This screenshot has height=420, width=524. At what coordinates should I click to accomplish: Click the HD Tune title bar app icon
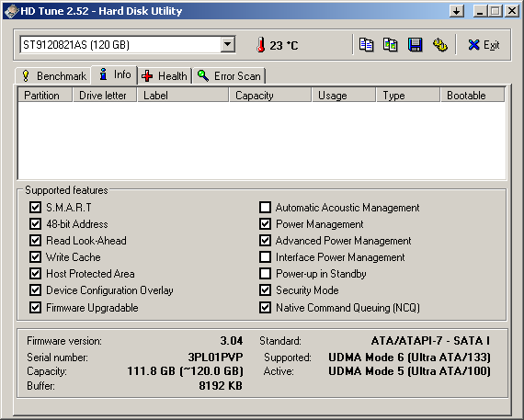click(11, 11)
